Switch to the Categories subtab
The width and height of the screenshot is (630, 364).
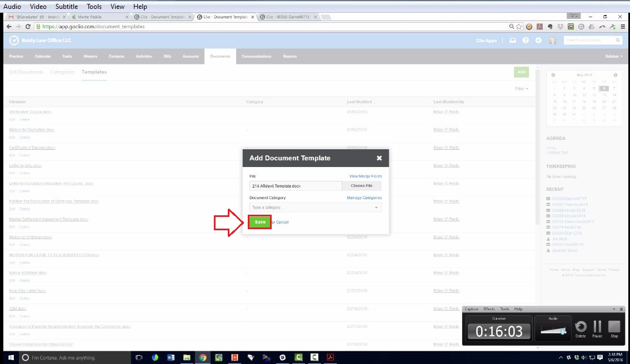tap(62, 72)
